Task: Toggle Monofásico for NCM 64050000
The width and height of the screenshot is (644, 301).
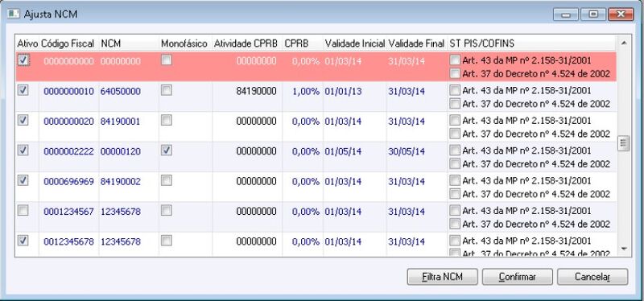Action: [167, 91]
